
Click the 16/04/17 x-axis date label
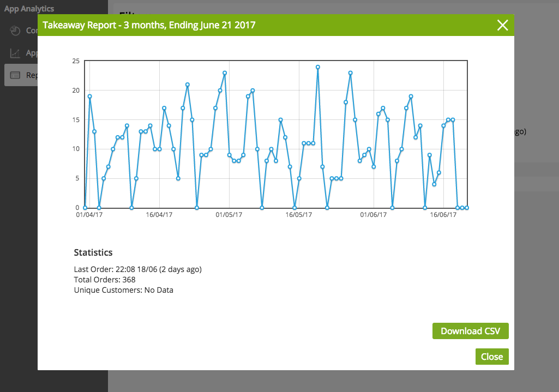[159, 215]
